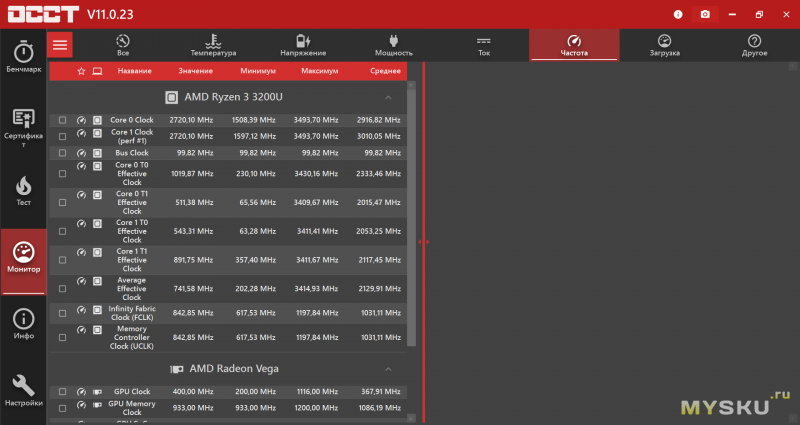Viewport: 800px width, 425px height.
Task: Switch to the Температура tab
Action: click(x=213, y=45)
